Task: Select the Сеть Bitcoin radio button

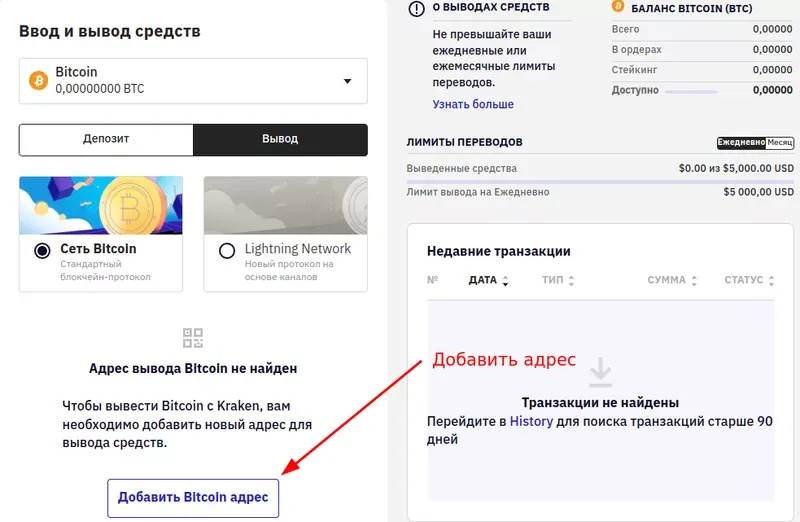Action: [x=42, y=251]
